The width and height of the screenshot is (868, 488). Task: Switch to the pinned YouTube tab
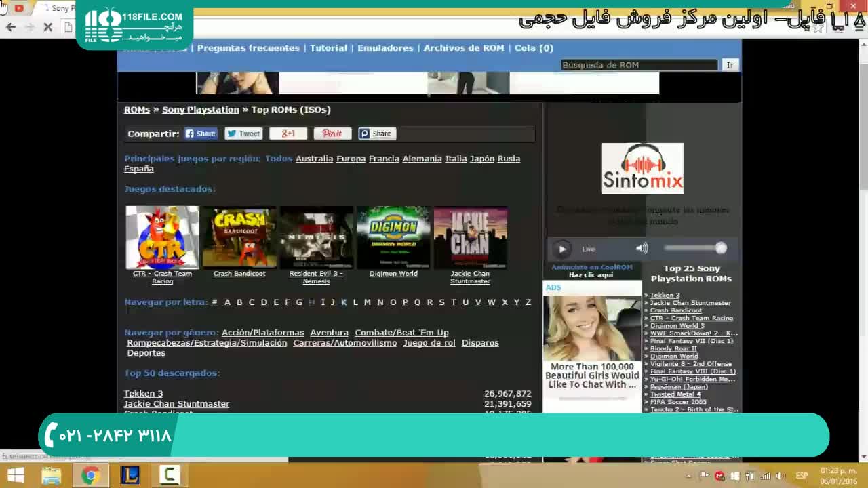pos(19,8)
